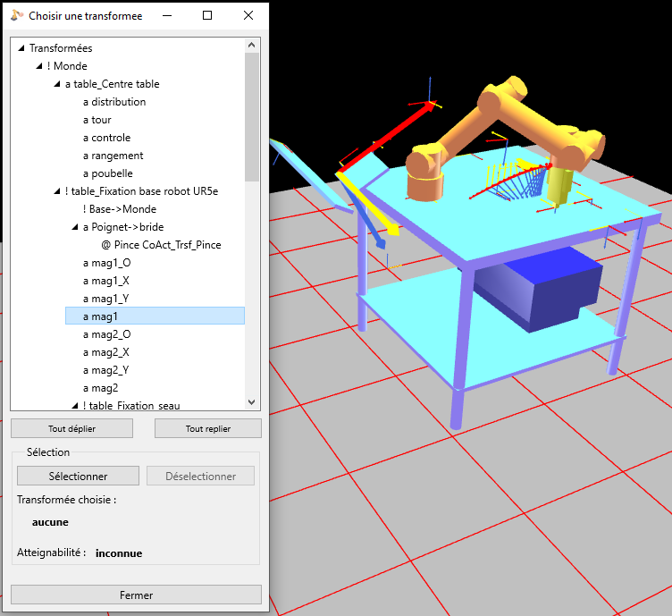The height and width of the screenshot is (616, 672).
Task: Select the a distribution tree item
Action: (113, 102)
